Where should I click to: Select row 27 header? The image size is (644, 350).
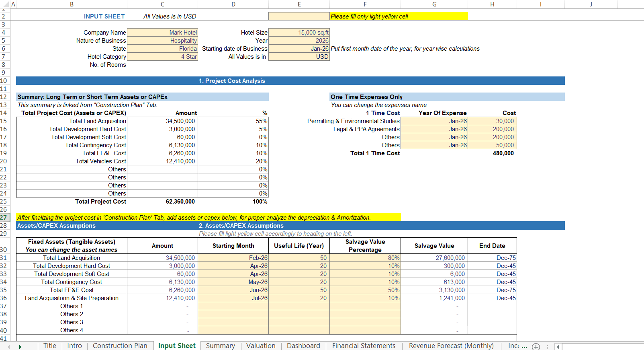point(4,218)
